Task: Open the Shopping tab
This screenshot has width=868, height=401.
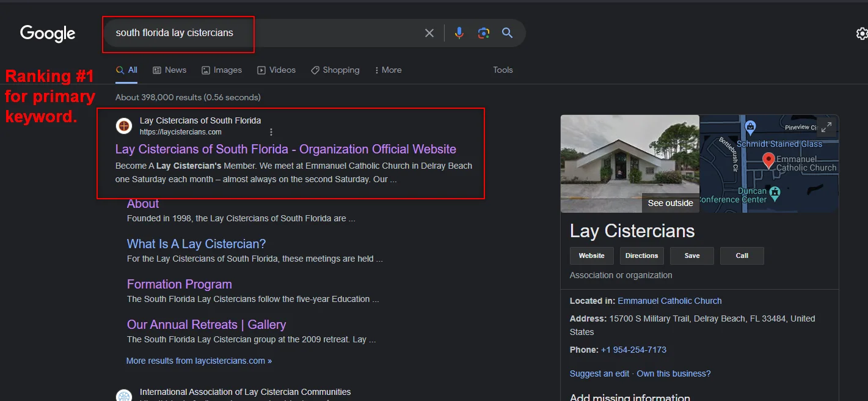Action: click(335, 70)
